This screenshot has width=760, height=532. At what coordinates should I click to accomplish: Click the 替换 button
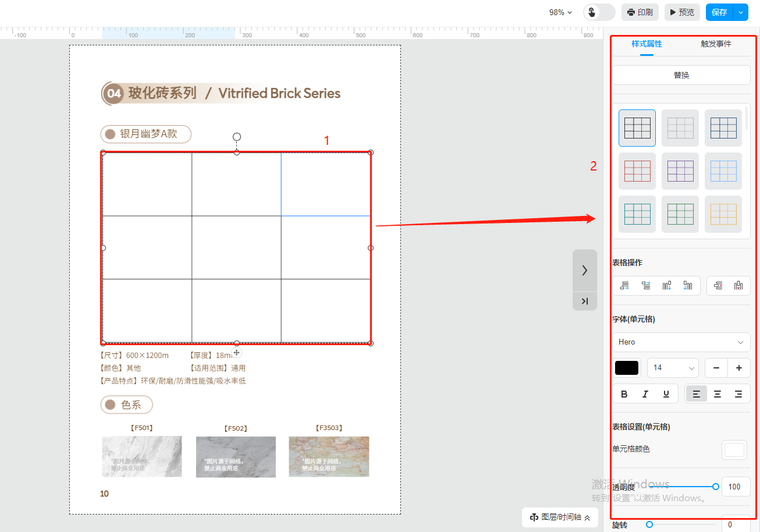[681, 75]
